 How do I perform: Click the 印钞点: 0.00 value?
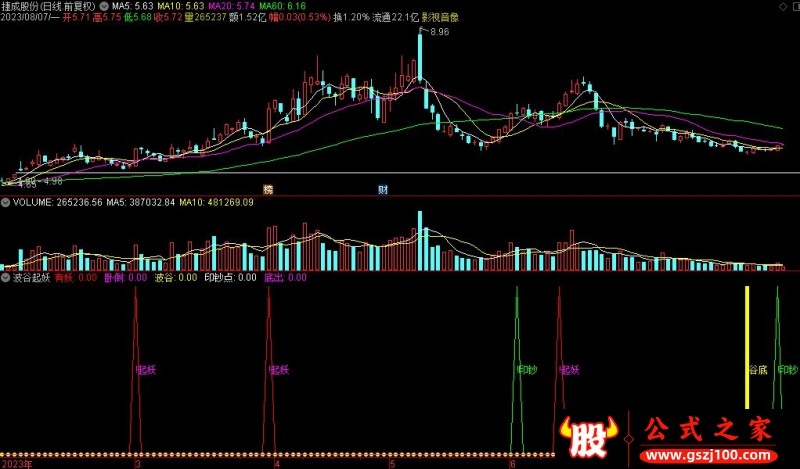pos(231,278)
